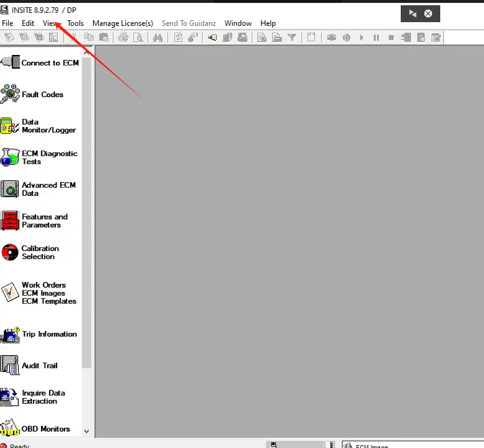This screenshot has width=484, height=448.
Task: Click the red Ready status indicator
Action: tap(3, 446)
